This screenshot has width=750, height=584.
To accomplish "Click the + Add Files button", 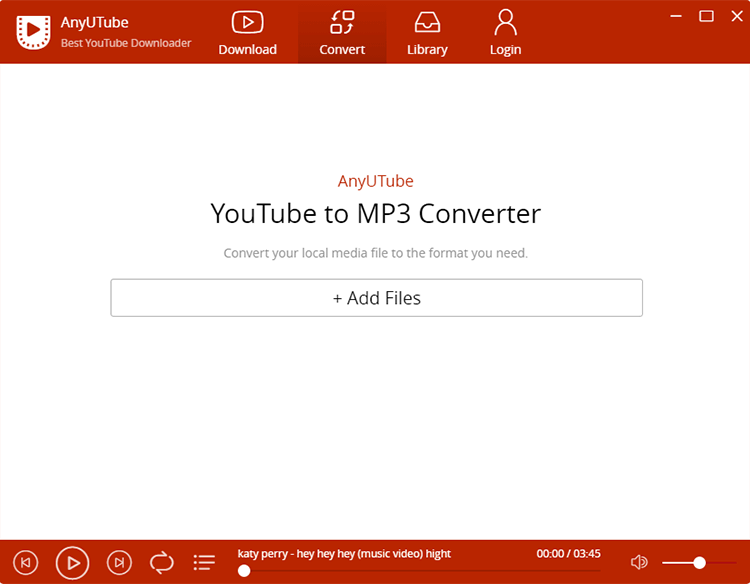I will tap(376, 298).
